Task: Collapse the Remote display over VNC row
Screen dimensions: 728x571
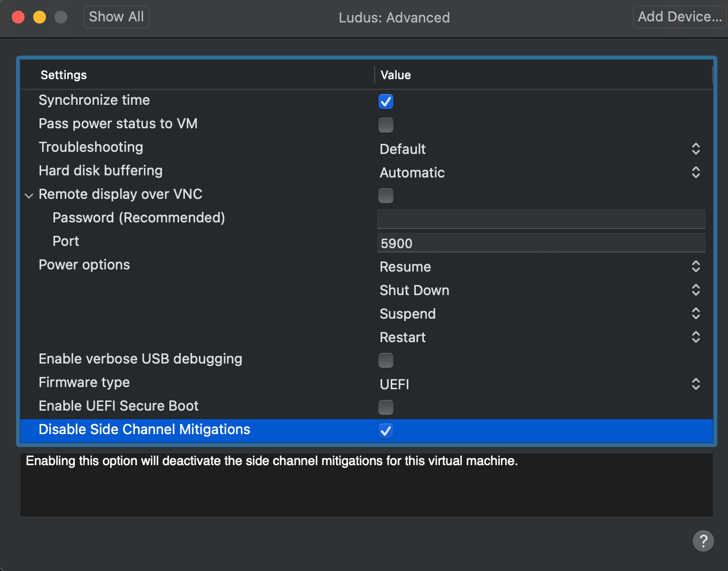Action: pos(29,196)
